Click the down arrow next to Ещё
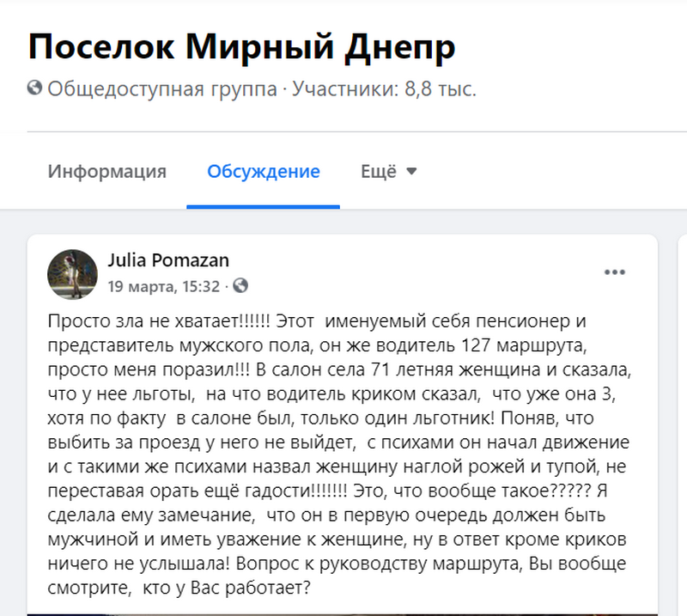The height and width of the screenshot is (616, 687). point(411,172)
